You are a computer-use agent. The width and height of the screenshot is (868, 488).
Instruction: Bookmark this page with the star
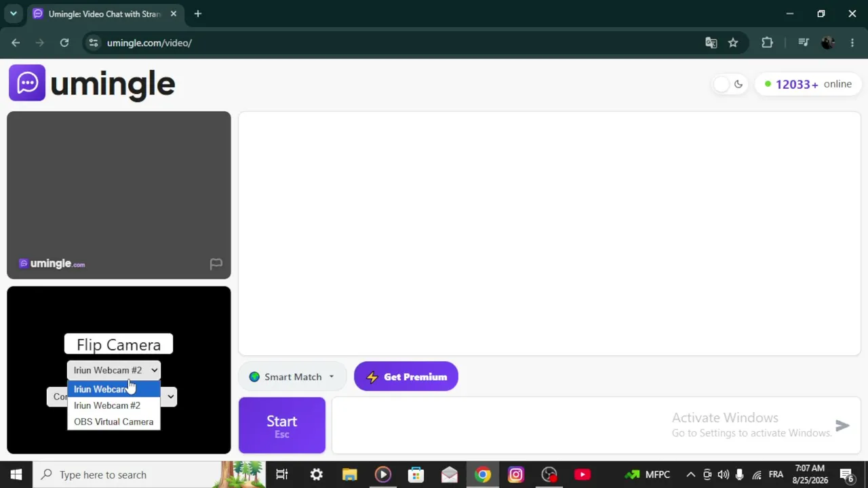tap(733, 43)
